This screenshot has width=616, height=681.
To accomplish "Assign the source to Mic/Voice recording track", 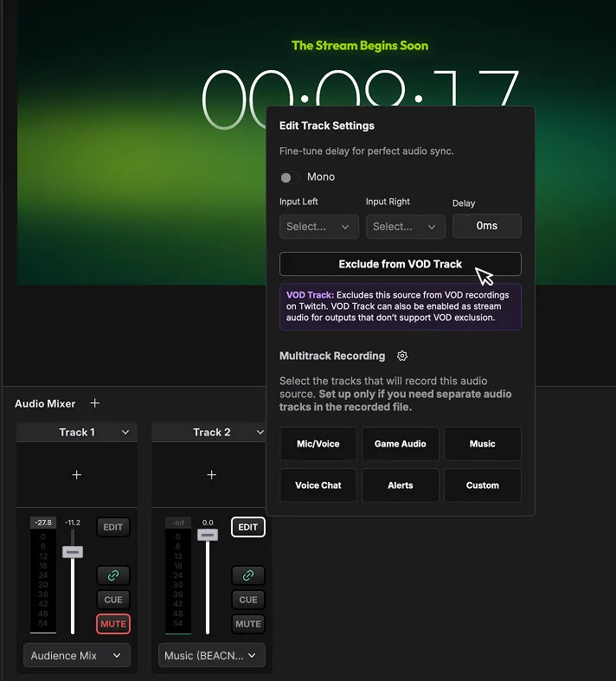I will 318,443.
